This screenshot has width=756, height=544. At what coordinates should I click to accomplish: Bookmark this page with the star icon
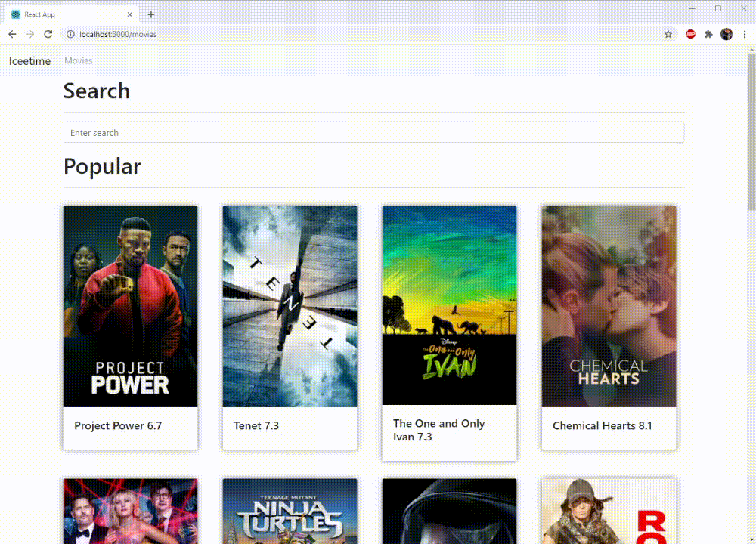pyautogui.click(x=668, y=34)
